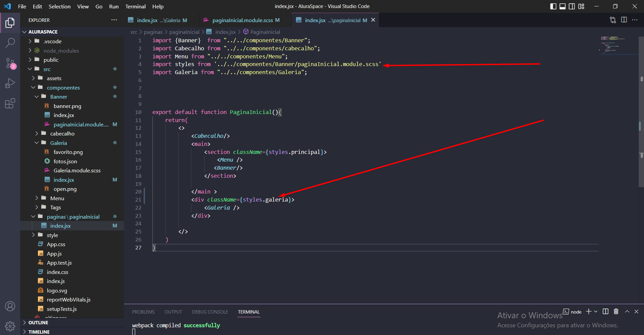Open the Explorer view in activity bar

(x=10, y=23)
